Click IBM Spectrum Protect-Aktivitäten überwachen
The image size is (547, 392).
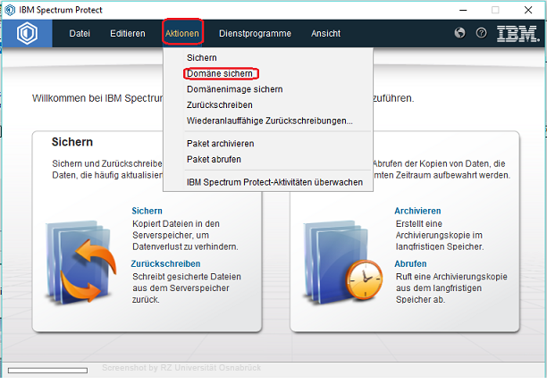click(274, 181)
